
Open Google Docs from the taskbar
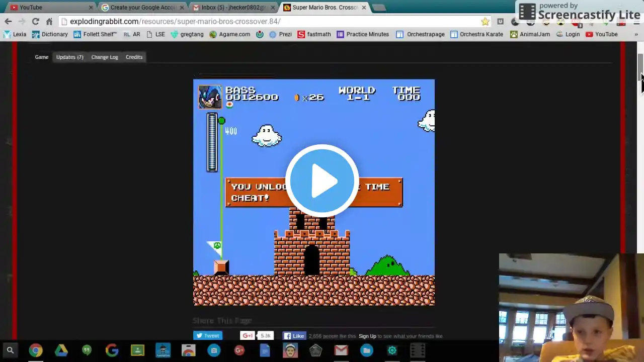265,350
